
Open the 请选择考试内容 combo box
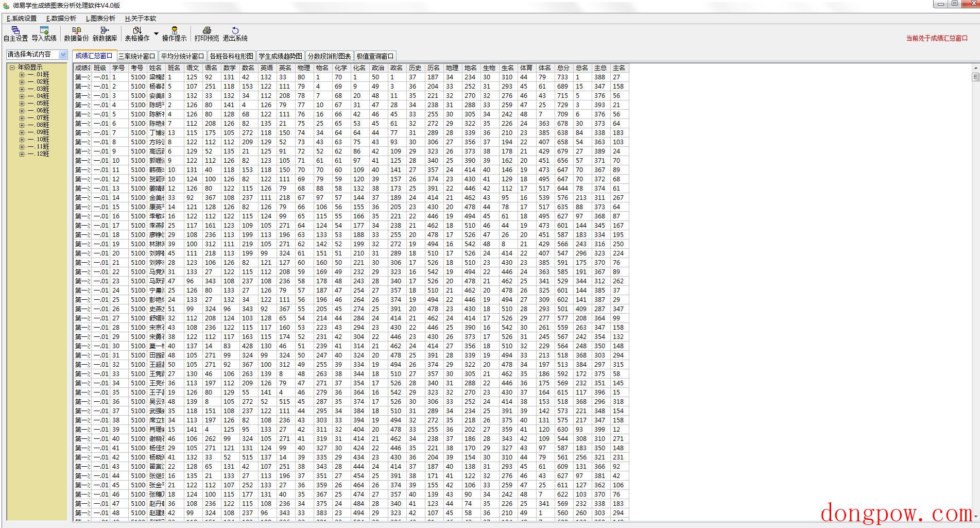coord(37,55)
